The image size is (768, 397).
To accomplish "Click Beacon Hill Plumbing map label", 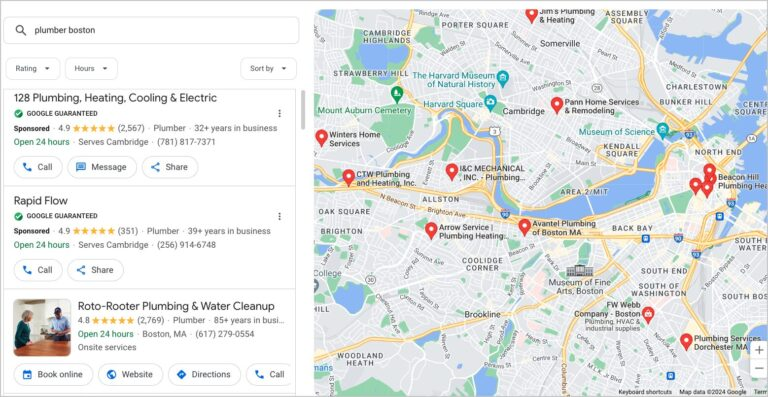I will 743,182.
